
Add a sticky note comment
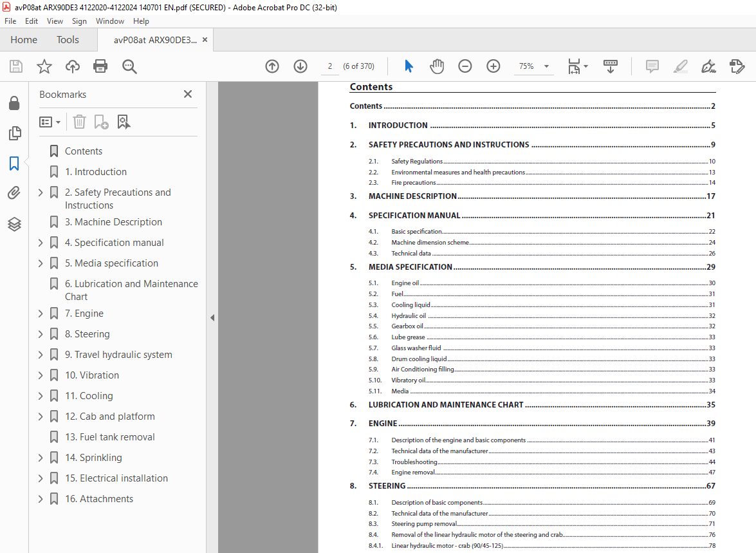[652, 66]
